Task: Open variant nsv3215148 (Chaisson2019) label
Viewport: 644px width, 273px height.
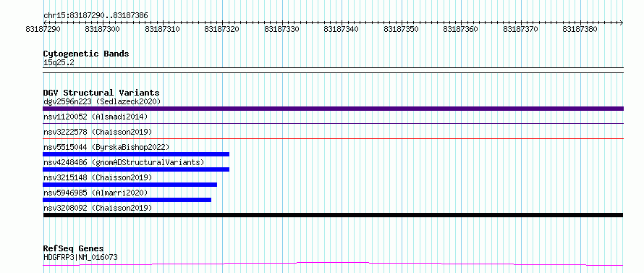Action: pyautogui.click(x=98, y=177)
